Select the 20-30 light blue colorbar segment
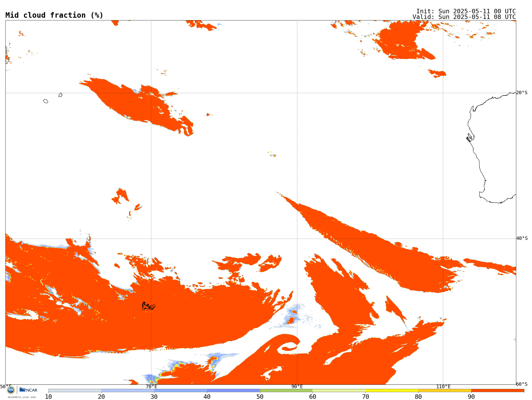532x400 pixels. point(128,391)
